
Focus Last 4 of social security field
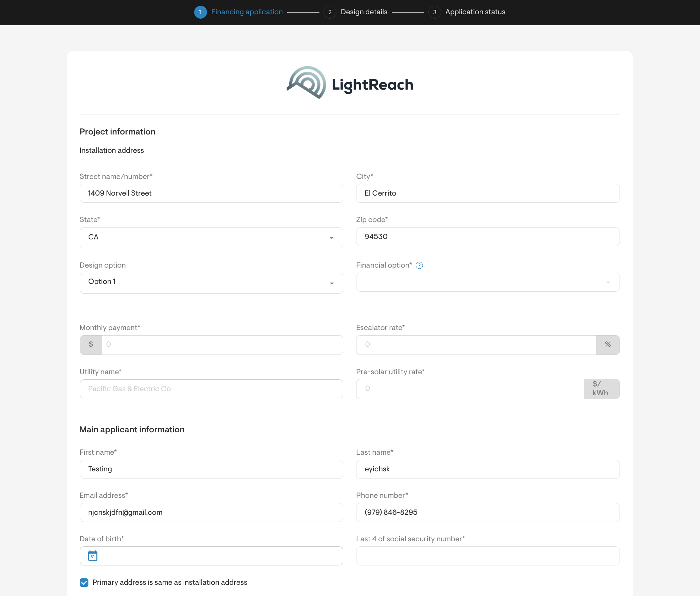[488, 556]
